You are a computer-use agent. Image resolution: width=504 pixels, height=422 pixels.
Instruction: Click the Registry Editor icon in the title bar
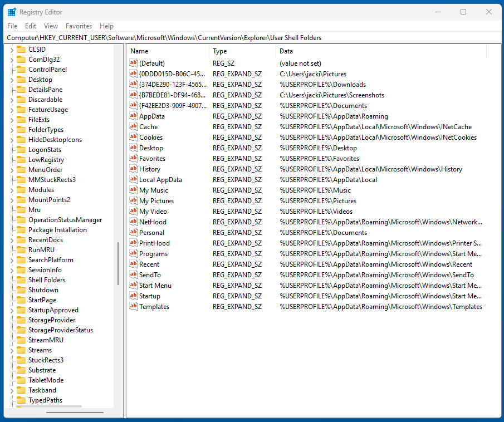click(x=13, y=12)
